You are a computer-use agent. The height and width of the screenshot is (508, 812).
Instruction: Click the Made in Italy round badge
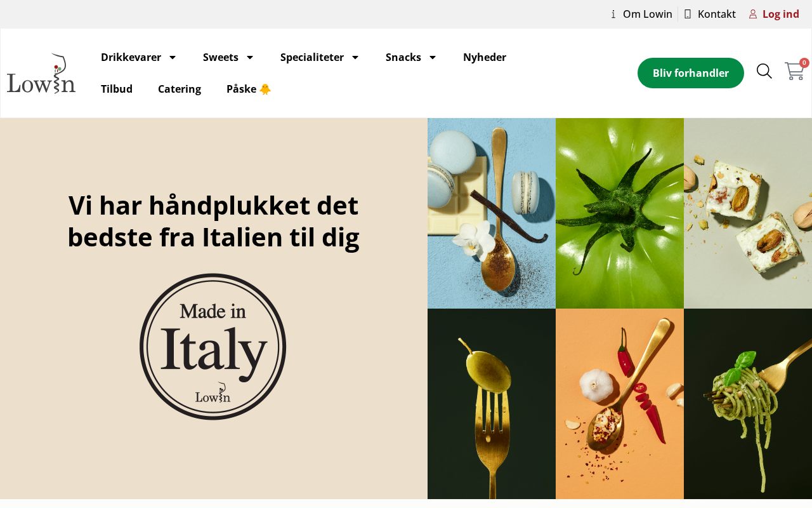pyautogui.click(x=213, y=347)
